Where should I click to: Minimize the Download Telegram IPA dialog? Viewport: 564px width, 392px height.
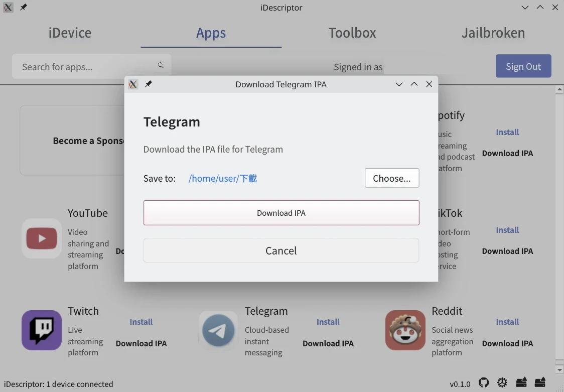click(399, 84)
